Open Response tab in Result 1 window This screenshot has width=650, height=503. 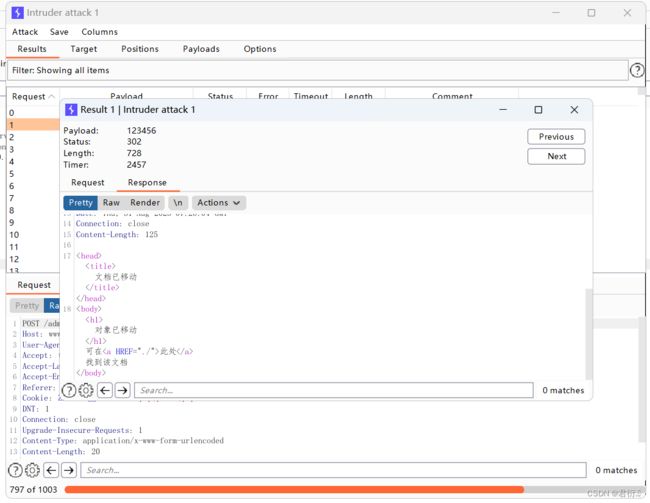(147, 182)
